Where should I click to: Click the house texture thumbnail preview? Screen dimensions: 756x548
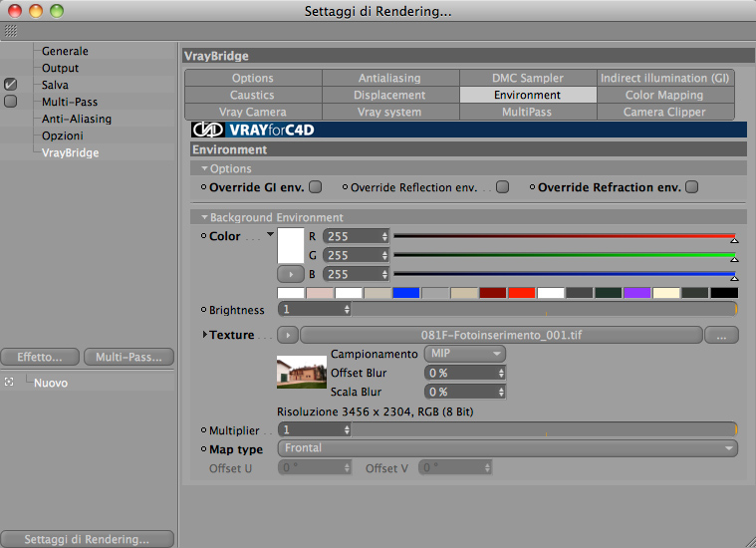[x=302, y=372]
